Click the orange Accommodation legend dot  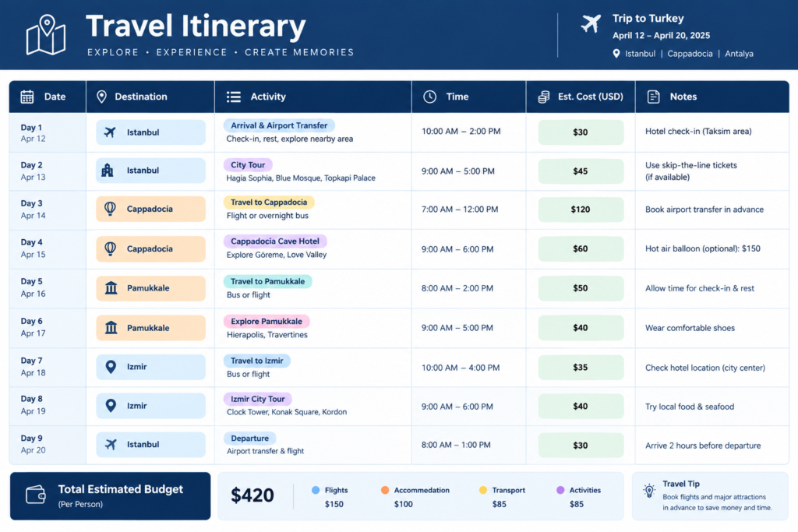tap(385, 490)
